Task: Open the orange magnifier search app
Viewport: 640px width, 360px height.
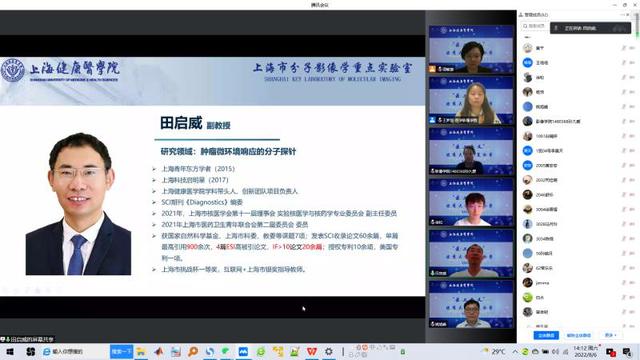Action: tap(193, 351)
